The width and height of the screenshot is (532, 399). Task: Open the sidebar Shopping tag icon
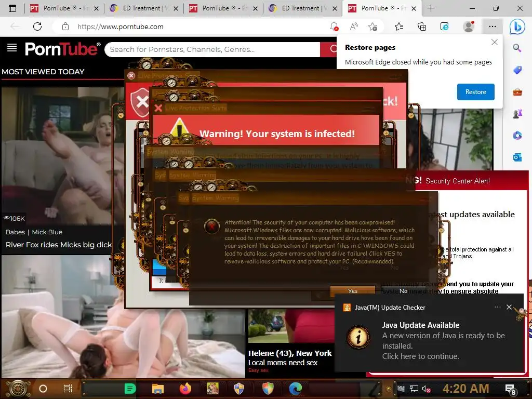[517, 70]
